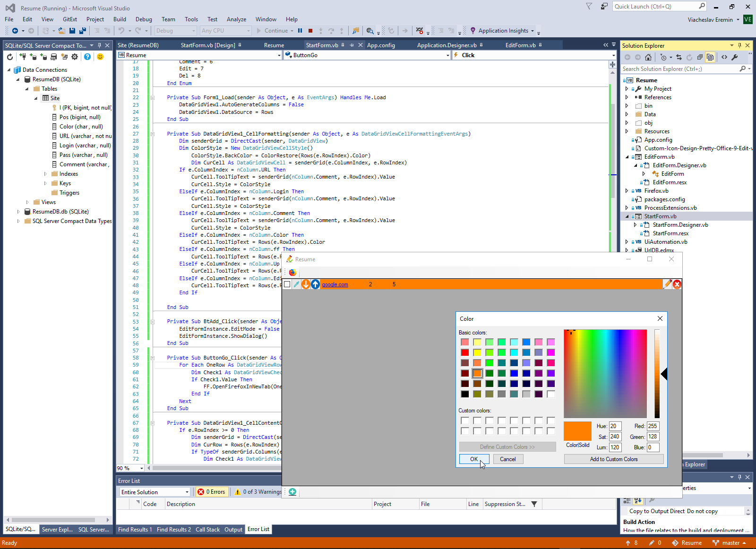Toggle Show All Files in Solution Explorer
756x549 pixels.
(710, 57)
